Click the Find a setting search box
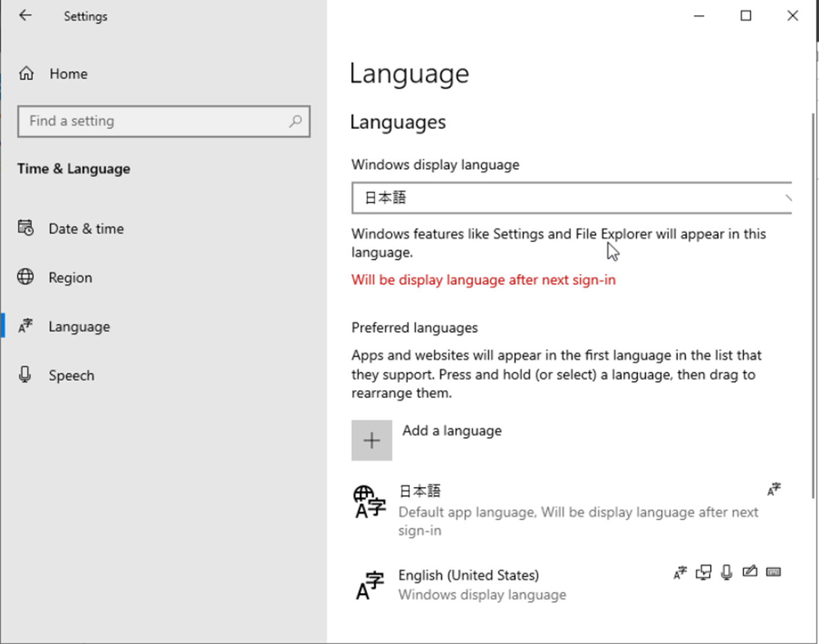This screenshot has height=644, width=819. pyautogui.click(x=154, y=121)
